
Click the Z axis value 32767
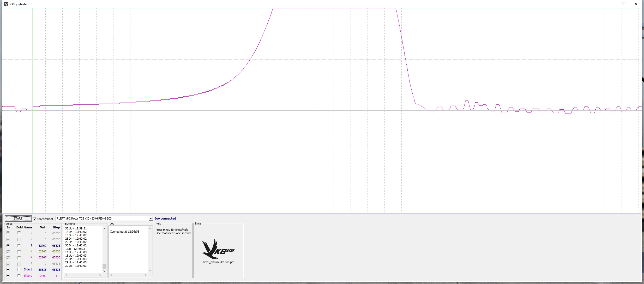click(x=42, y=246)
